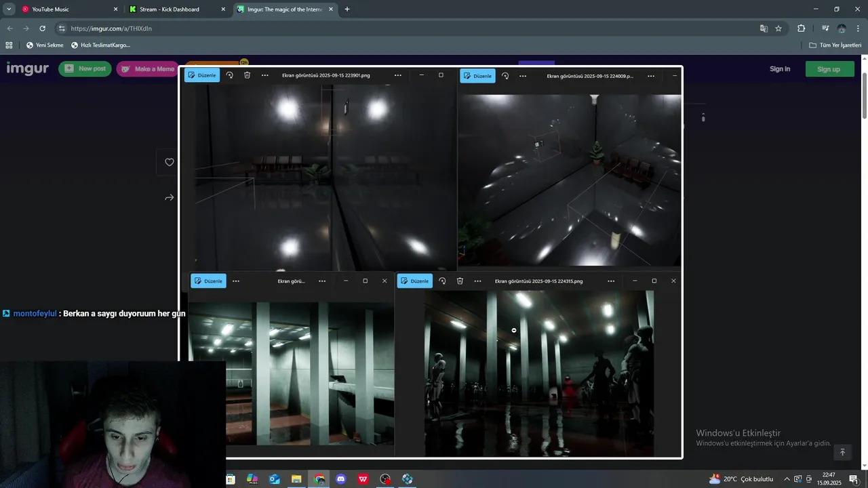Rotate the image in the 224315.png window

tap(442, 281)
